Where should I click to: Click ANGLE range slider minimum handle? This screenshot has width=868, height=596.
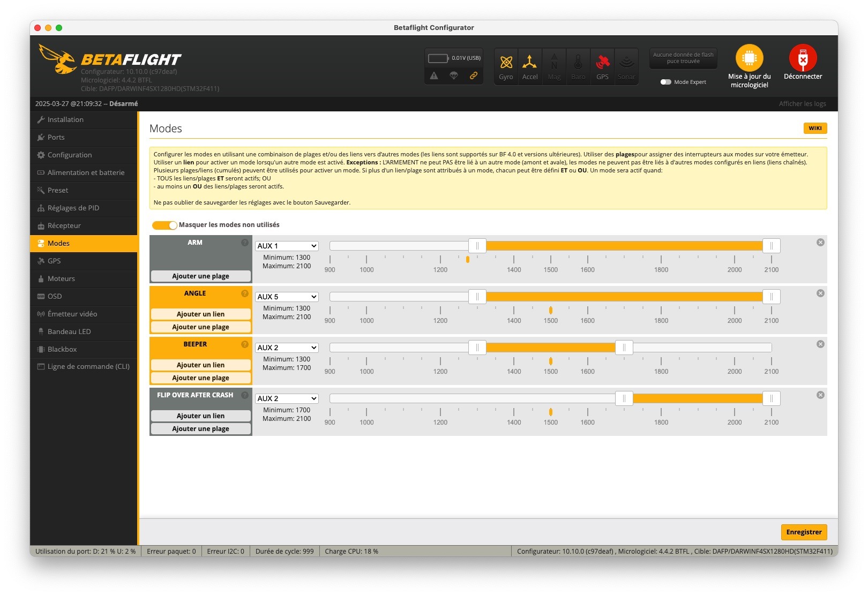coord(477,297)
